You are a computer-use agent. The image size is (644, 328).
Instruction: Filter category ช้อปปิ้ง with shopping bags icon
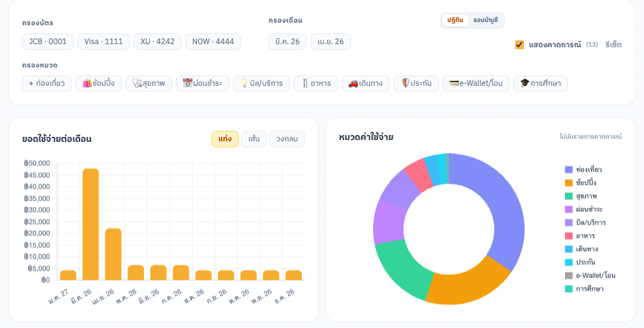pyautogui.click(x=98, y=83)
